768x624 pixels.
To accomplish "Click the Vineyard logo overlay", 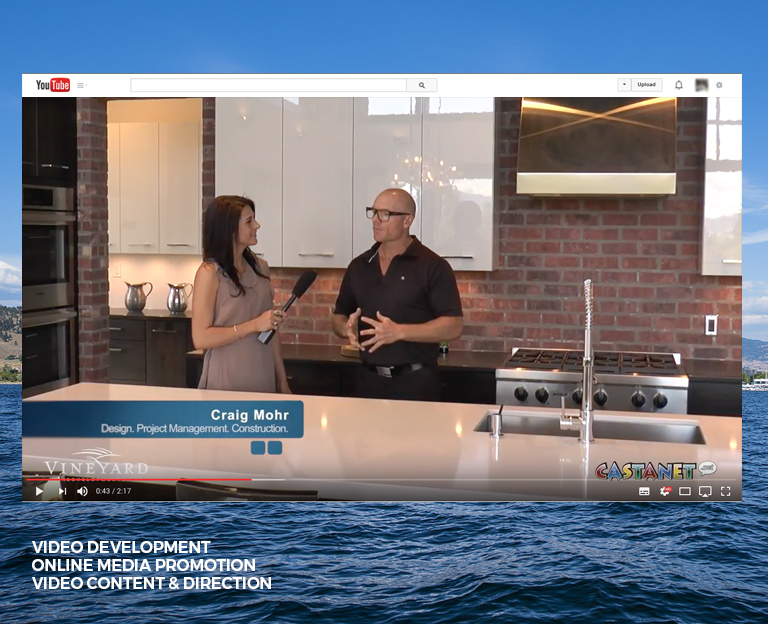I will point(96,465).
